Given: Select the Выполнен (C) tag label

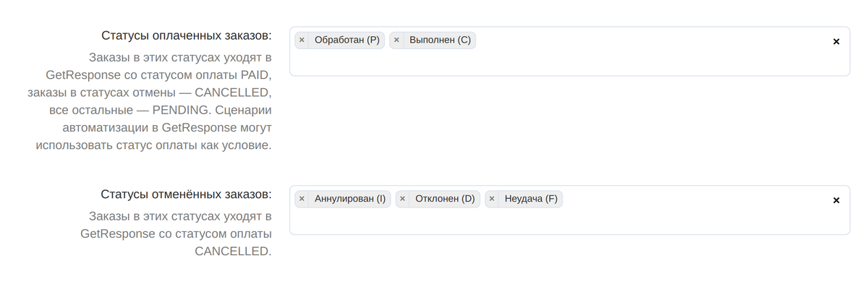Looking at the screenshot, I should coord(440,40).
